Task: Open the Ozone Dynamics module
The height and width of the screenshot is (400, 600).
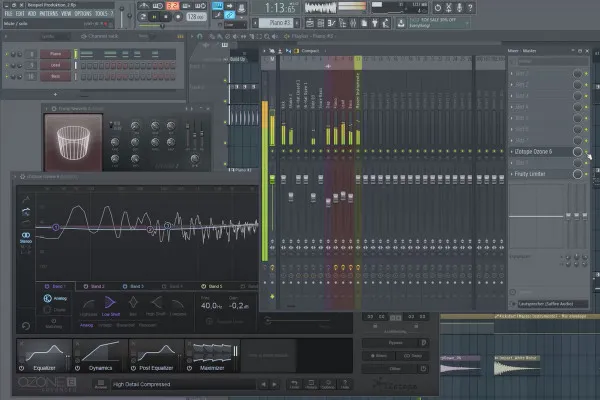Action: pos(100,356)
